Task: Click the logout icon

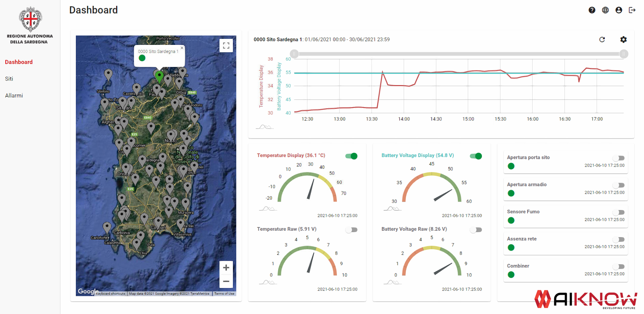Action: (632, 10)
